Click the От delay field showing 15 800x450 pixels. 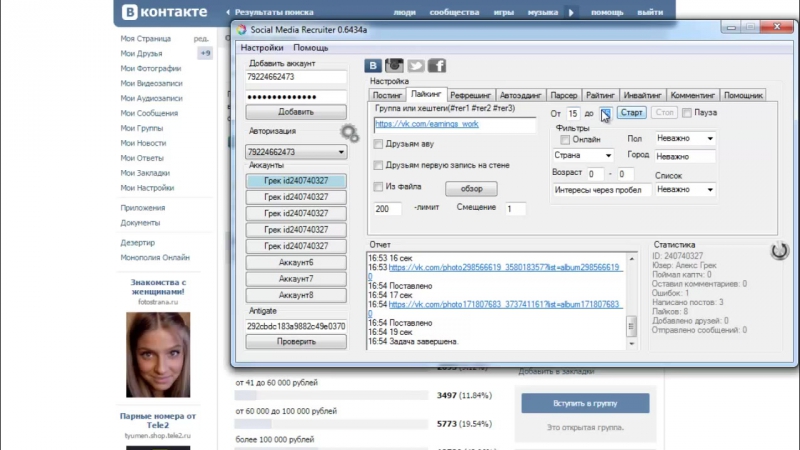click(573, 113)
